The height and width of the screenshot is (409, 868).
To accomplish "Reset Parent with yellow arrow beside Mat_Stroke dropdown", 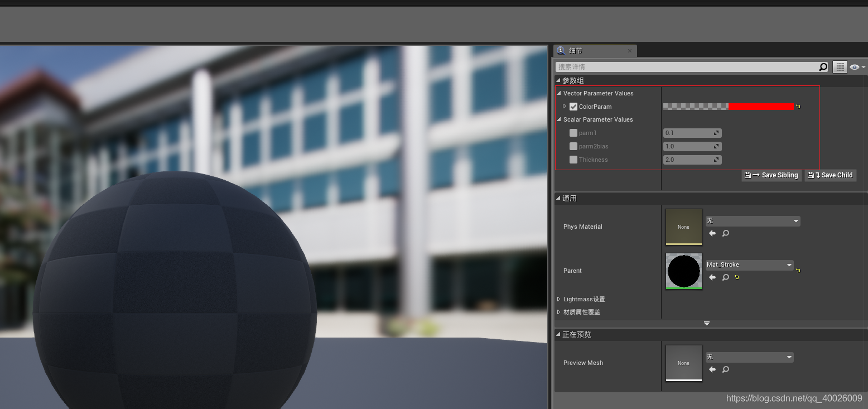I will click(798, 271).
